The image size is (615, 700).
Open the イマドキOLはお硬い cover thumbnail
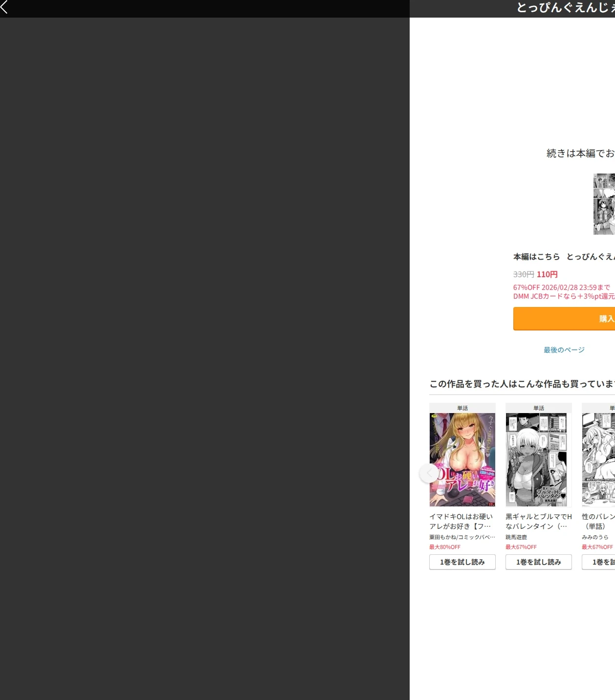[x=462, y=459]
